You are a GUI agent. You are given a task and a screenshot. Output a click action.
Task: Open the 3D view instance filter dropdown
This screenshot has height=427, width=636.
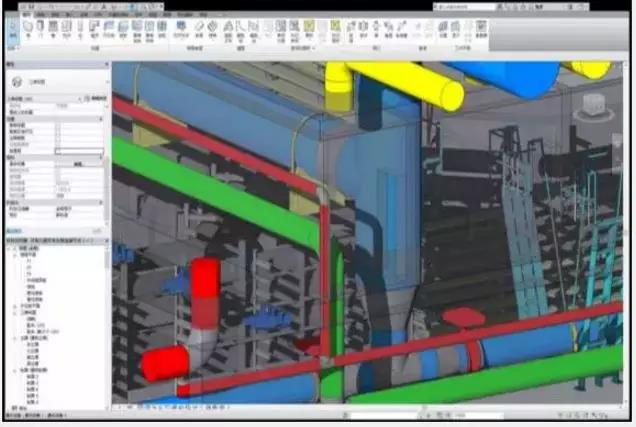pyautogui.click(x=80, y=99)
